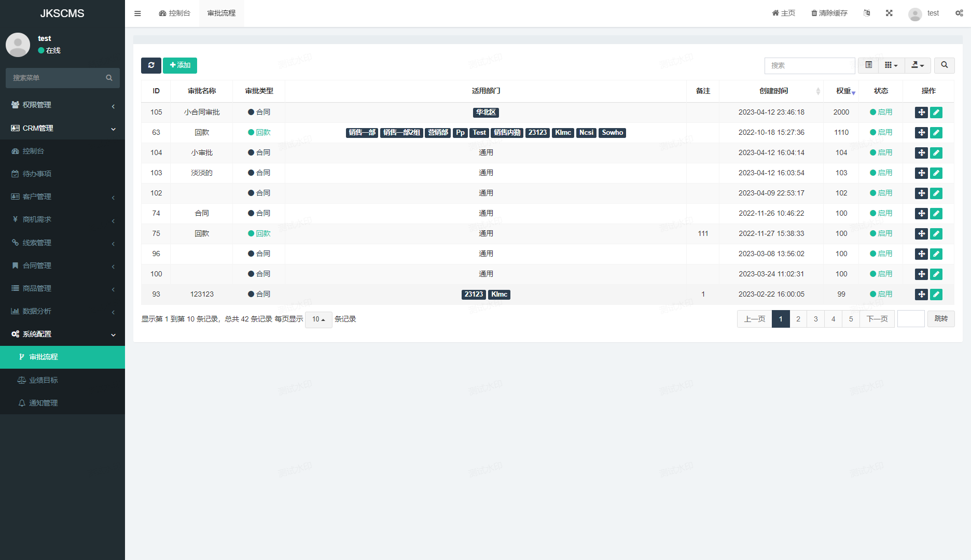Edit row 100 entry
The width and height of the screenshot is (971, 560).
tap(936, 274)
